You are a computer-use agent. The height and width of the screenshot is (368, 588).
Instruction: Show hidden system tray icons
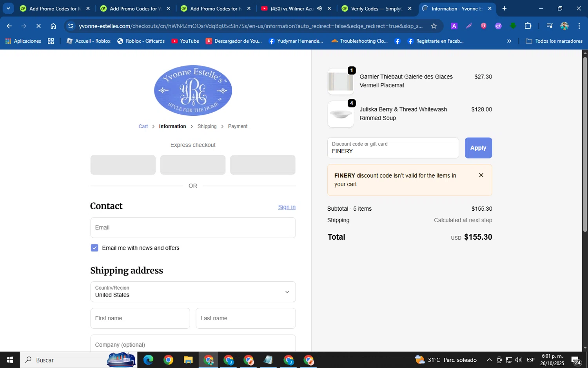pyautogui.click(x=489, y=360)
